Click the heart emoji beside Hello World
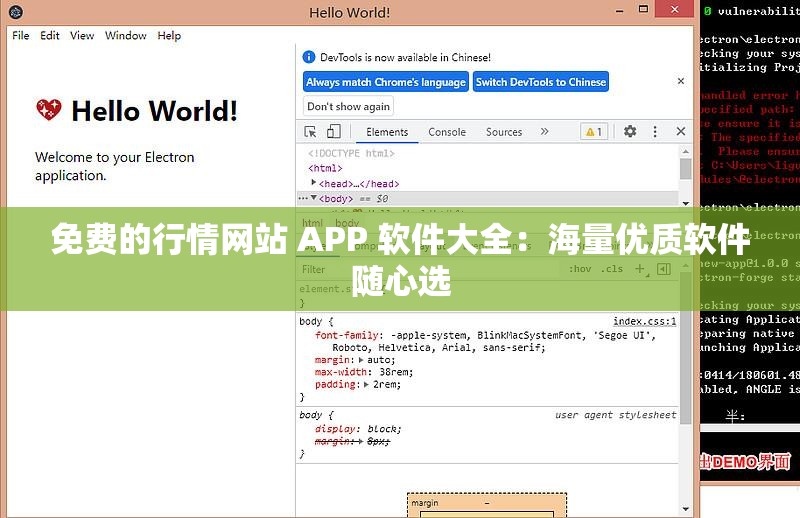 (x=49, y=109)
